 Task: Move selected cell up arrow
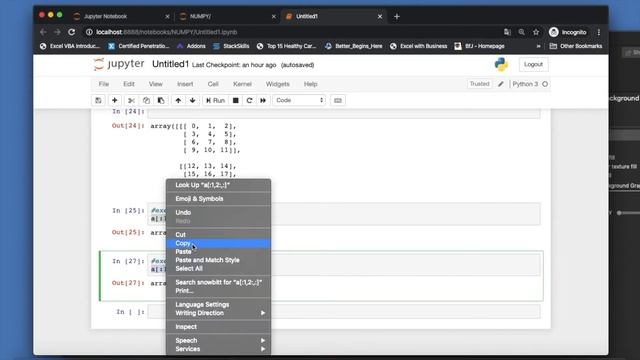(x=178, y=100)
